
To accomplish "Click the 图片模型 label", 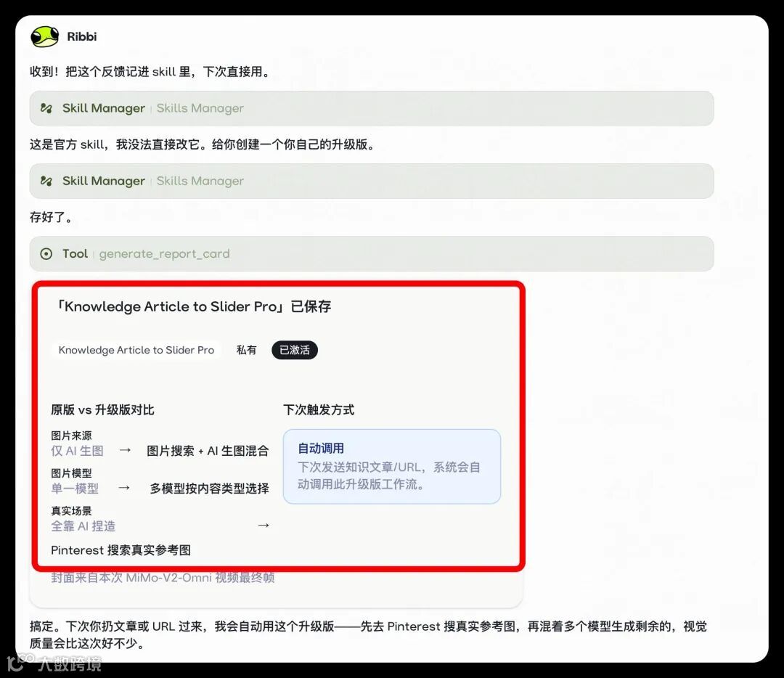I will tap(71, 473).
